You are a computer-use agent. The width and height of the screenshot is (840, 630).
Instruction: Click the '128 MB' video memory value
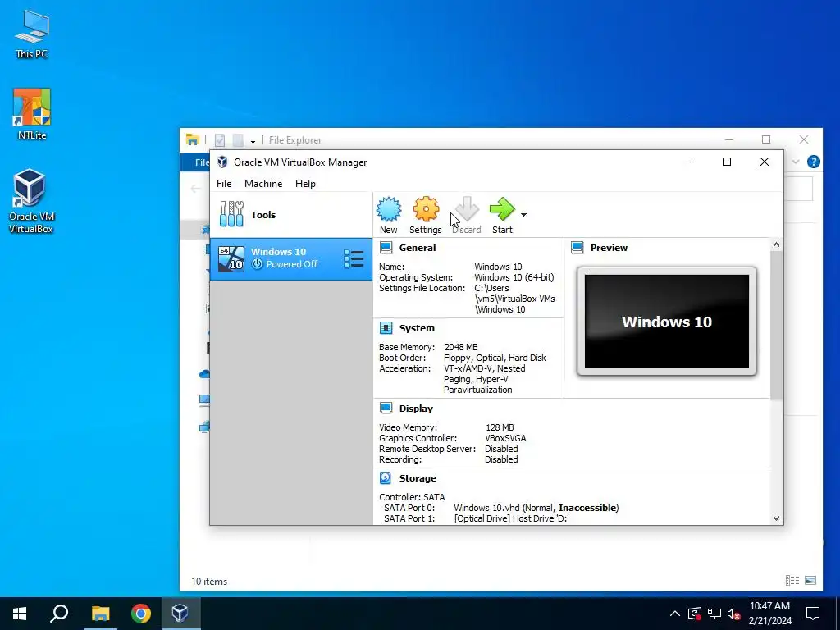pyautogui.click(x=500, y=427)
